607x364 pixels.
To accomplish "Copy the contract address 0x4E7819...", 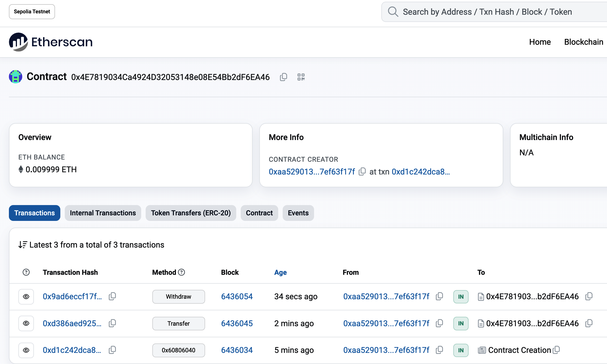I will tap(283, 77).
